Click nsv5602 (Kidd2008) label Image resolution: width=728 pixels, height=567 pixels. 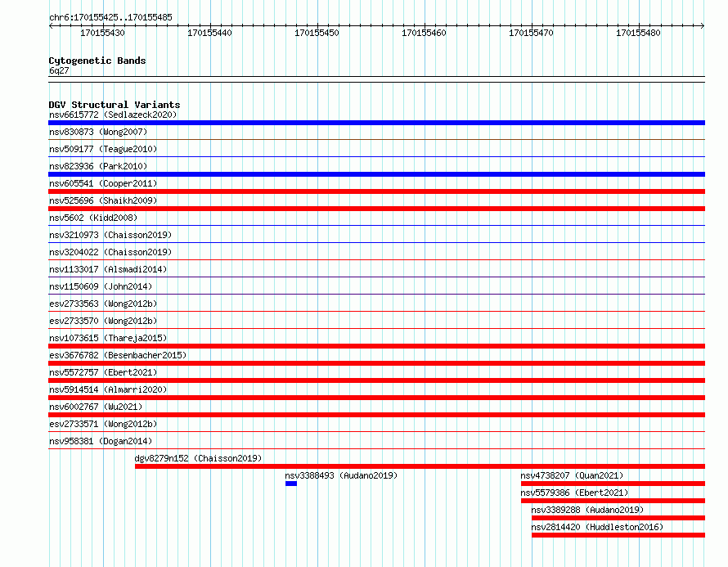point(93,218)
